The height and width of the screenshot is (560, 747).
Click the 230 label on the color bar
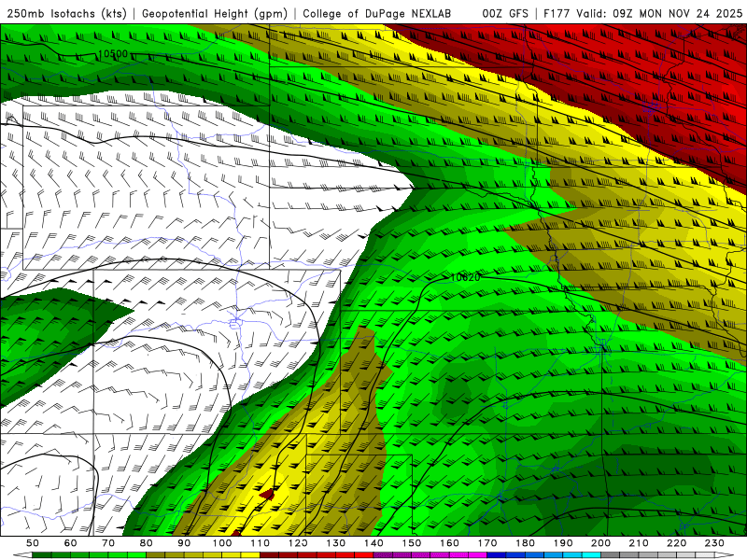tap(714, 543)
